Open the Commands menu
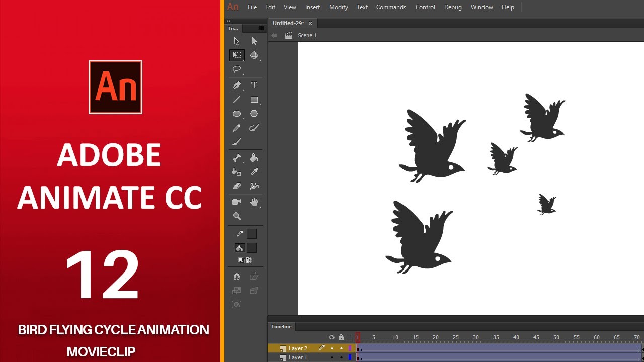Screen dimensions: 644x362 click(x=391, y=7)
